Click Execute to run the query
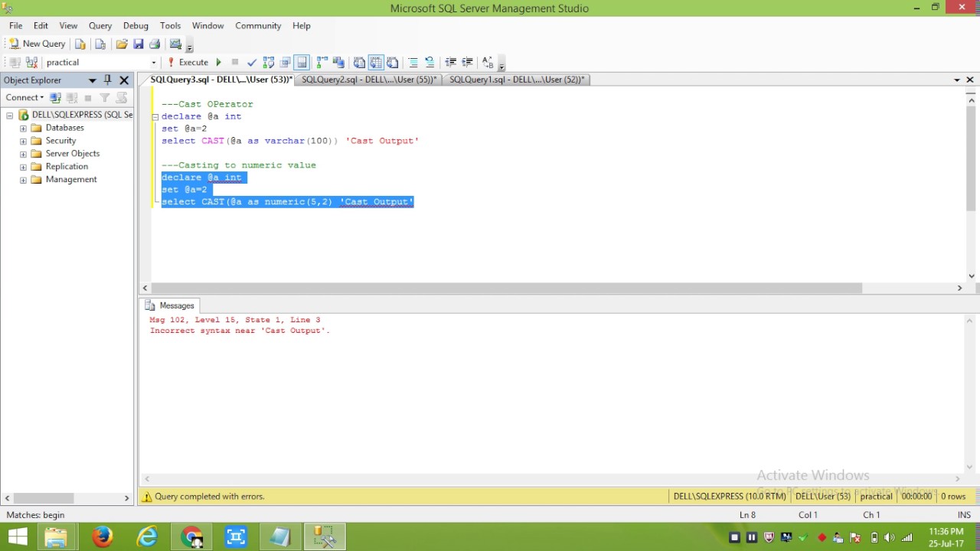The image size is (980, 551). coord(188,63)
